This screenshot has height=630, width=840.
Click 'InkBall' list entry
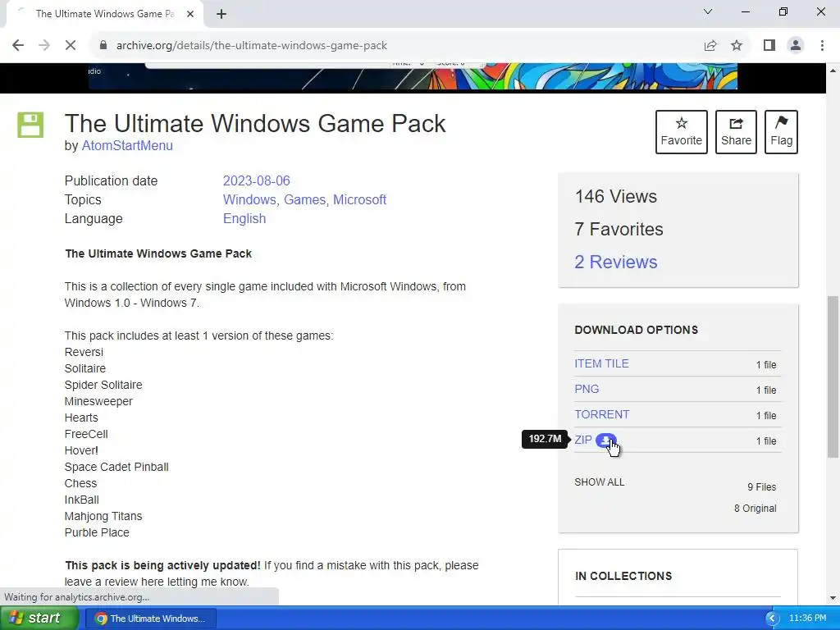point(81,500)
